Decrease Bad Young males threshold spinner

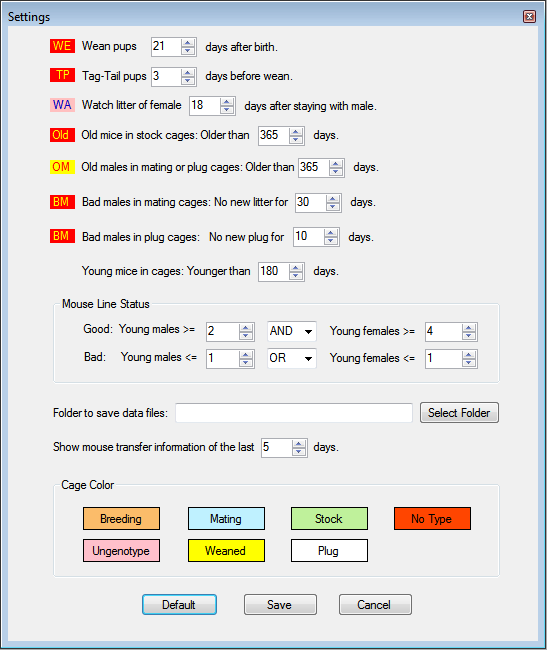[x=246, y=362]
